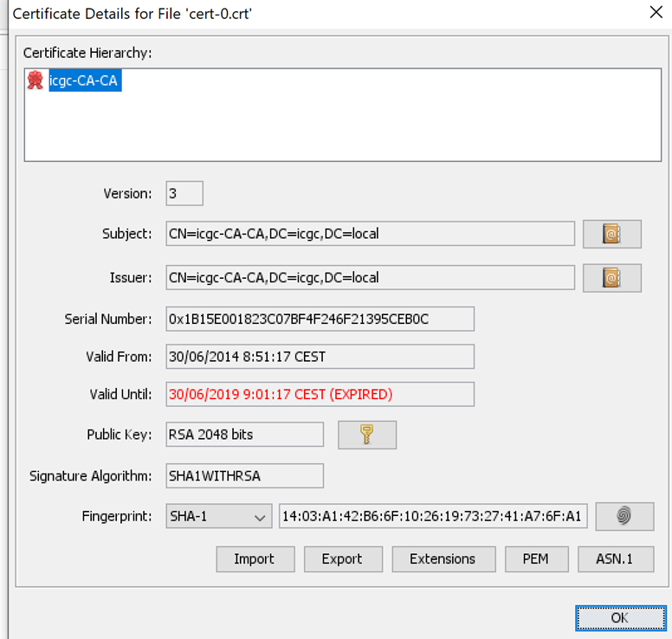Click the Issuer text field

click(x=371, y=277)
